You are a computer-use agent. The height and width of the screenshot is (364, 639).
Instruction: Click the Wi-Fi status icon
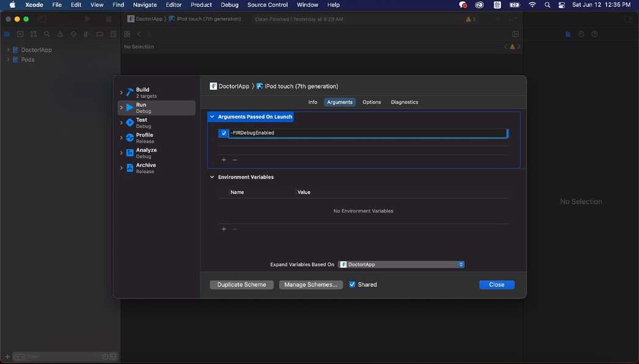point(532,5)
